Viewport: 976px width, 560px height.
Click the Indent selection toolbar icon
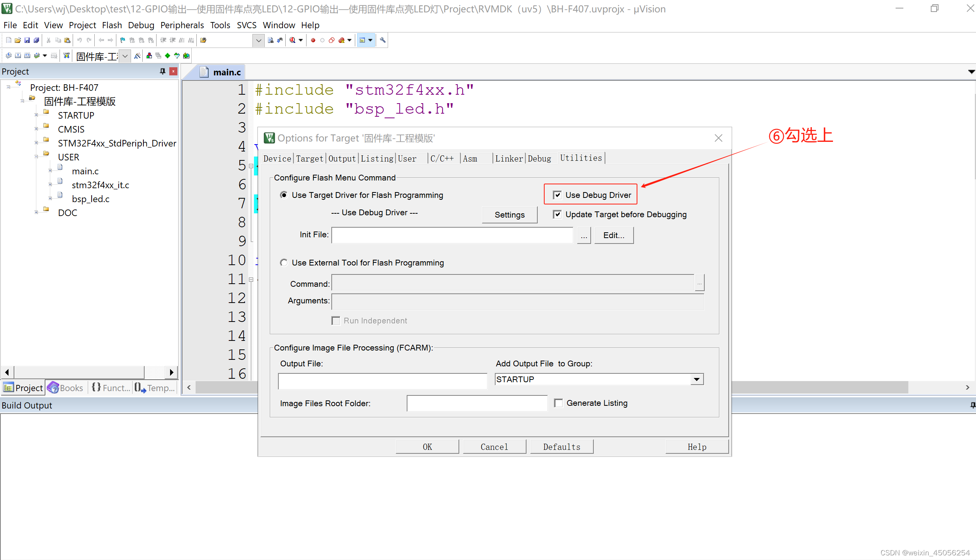click(163, 40)
